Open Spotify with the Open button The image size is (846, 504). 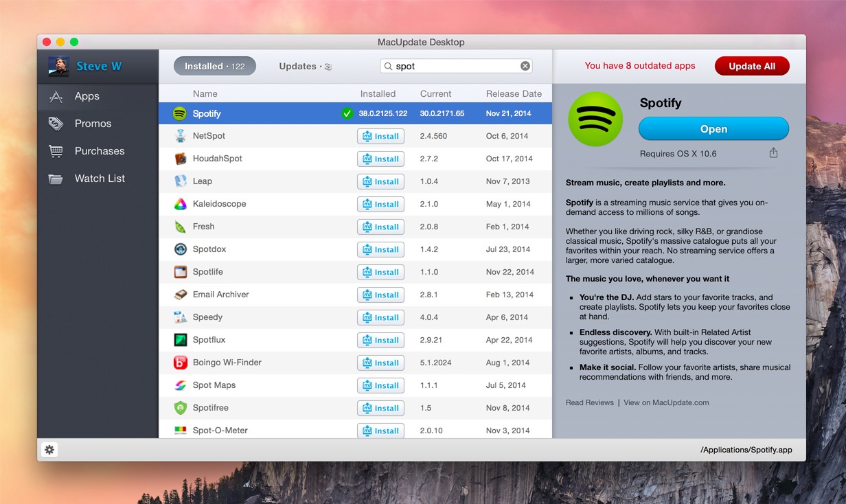(713, 129)
